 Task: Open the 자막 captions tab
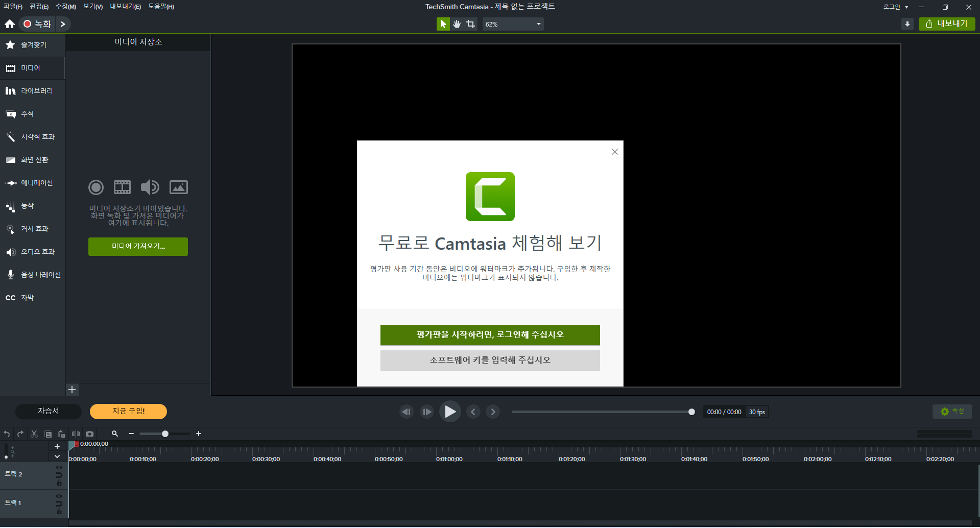pos(33,298)
